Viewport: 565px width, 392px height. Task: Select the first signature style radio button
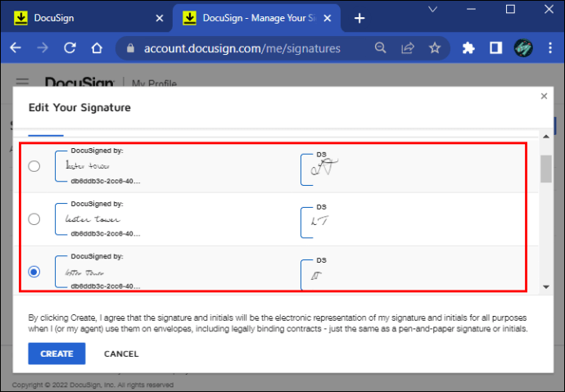coord(34,166)
